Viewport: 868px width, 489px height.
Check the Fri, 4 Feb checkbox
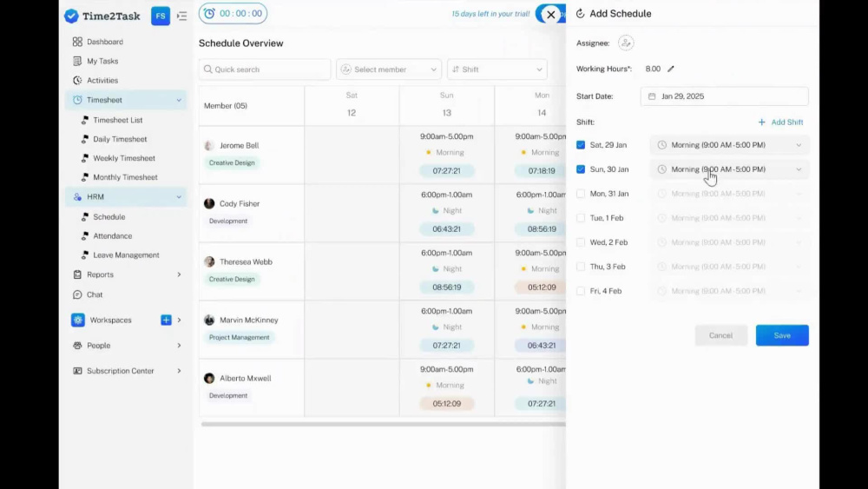(581, 291)
